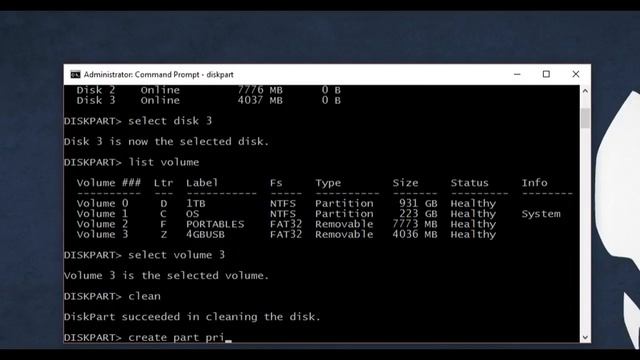This screenshot has width=640, height=360.
Task: Click the drive letter 'F' cell
Action: [163, 224]
